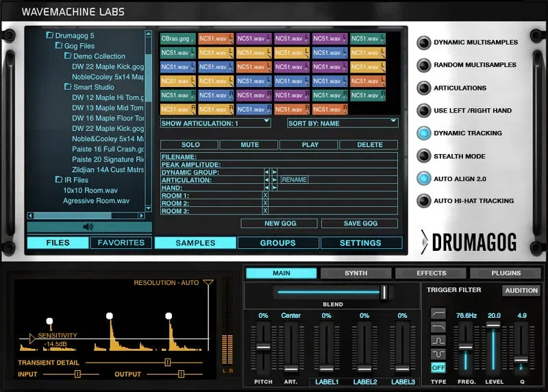
Task: Click browser horizontal scroll right arrow
Action: coord(141,216)
